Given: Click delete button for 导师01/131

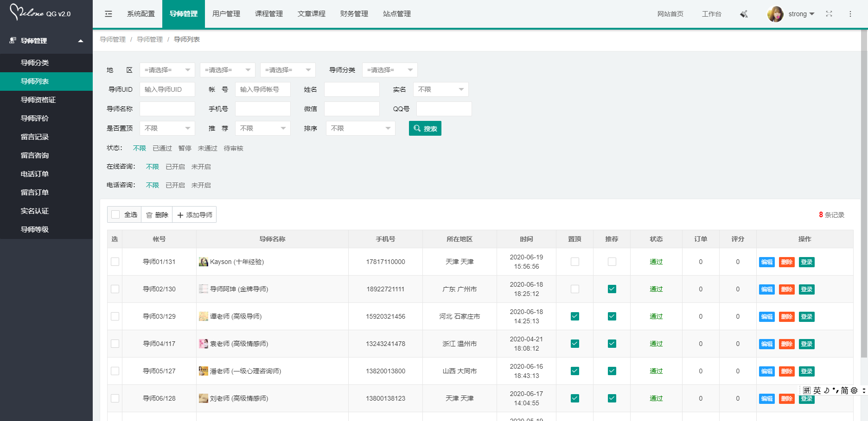Looking at the screenshot, I should coord(787,262).
